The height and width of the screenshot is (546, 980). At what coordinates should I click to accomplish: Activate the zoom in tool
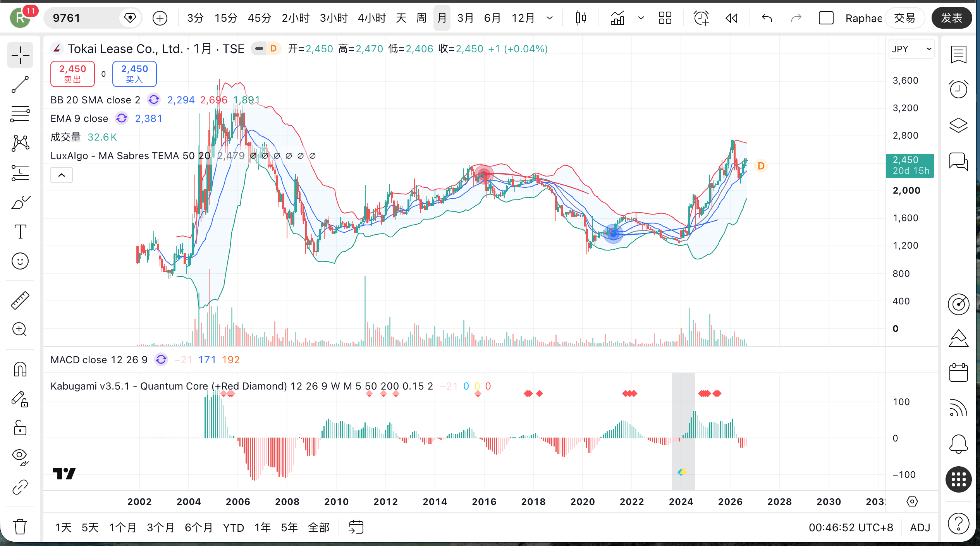(x=20, y=330)
